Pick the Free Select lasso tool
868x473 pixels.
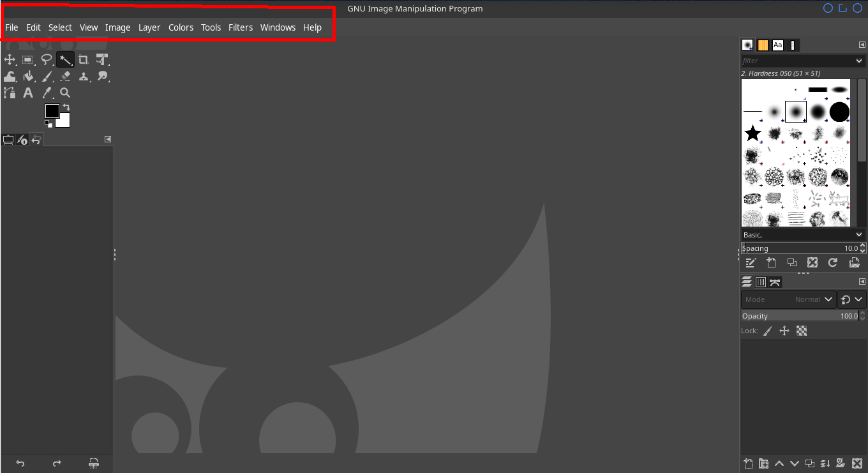click(47, 60)
